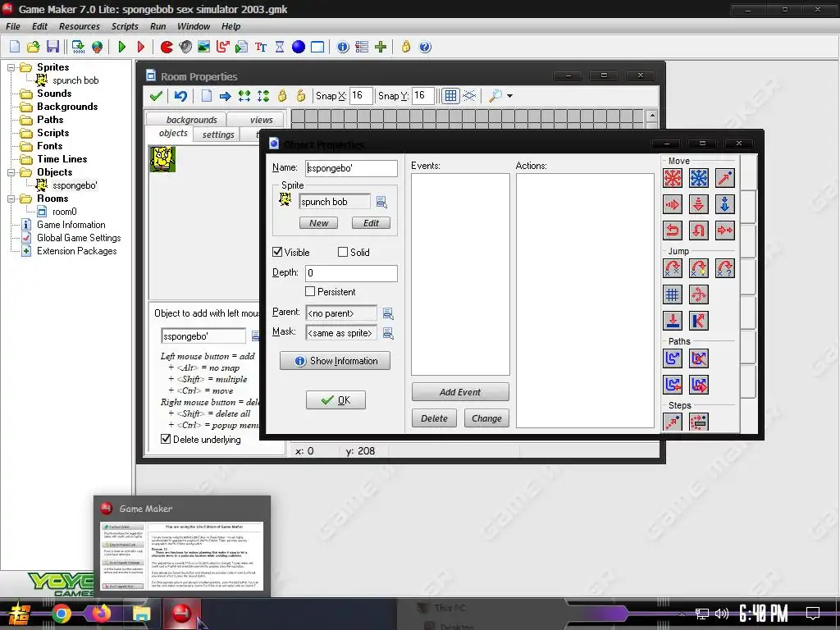This screenshot has height=630, width=840.
Task: Open the File menu
Action: [13, 26]
